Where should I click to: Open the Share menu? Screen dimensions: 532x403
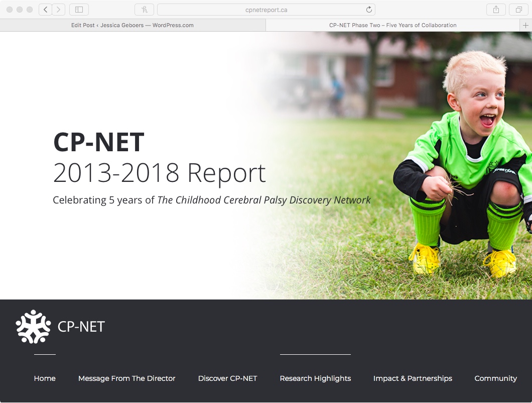coord(496,9)
